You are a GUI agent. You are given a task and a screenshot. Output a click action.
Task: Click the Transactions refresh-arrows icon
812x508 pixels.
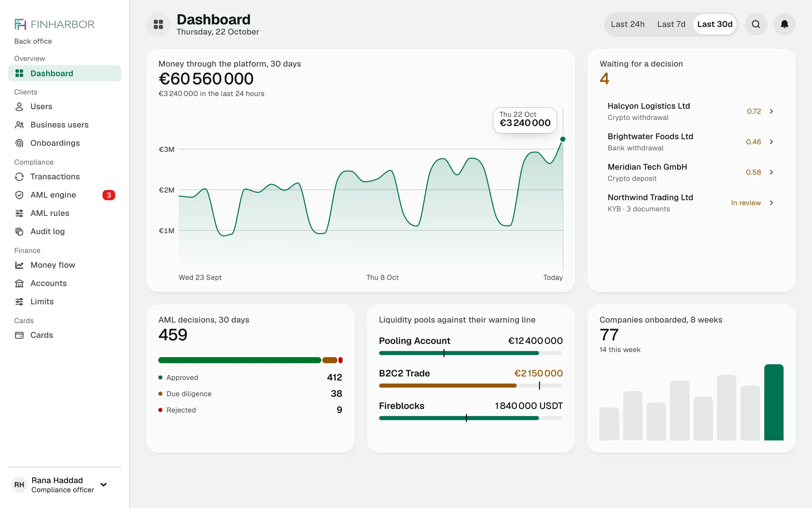[19, 177]
